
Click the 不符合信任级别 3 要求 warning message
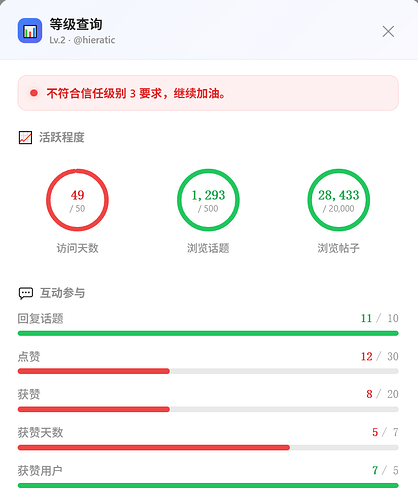tap(136, 93)
